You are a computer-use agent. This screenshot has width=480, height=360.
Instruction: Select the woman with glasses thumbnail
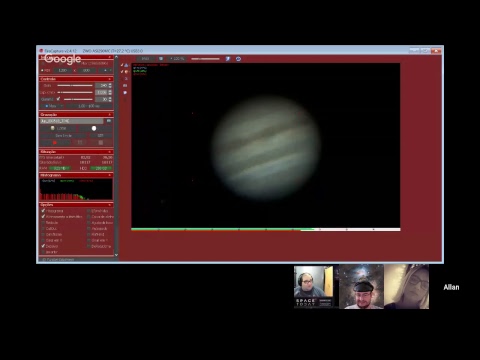(407, 287)
